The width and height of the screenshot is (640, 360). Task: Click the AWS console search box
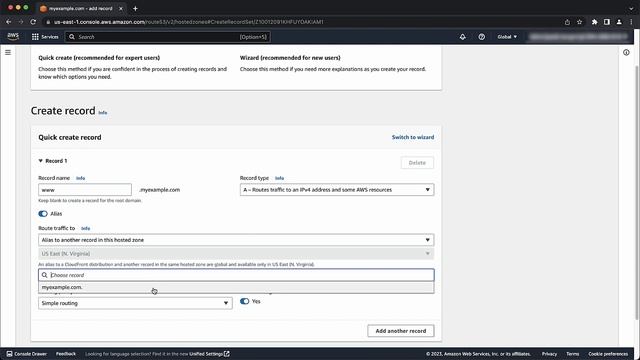[x=167, y=37]
